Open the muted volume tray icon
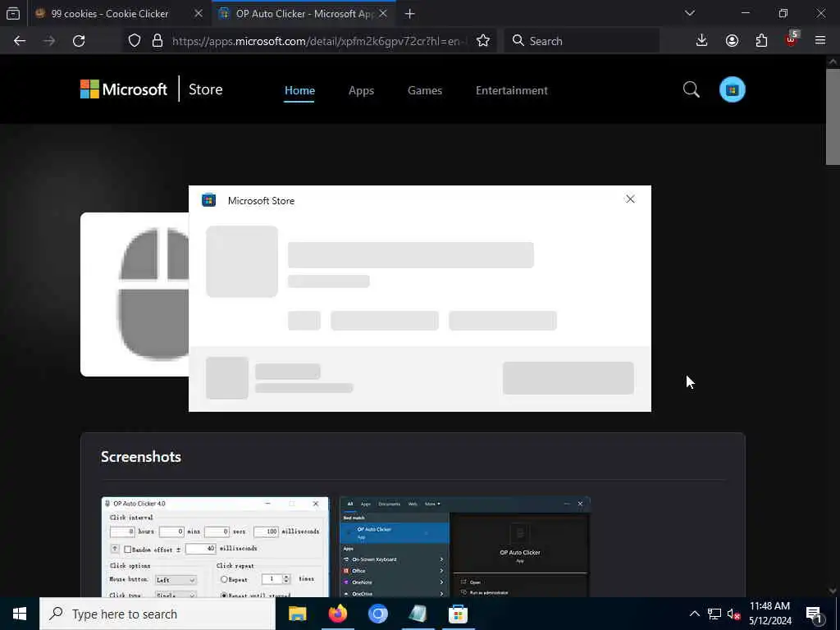Screen dimensions: 840x630 pyautogui.click(x=733, y=614)
